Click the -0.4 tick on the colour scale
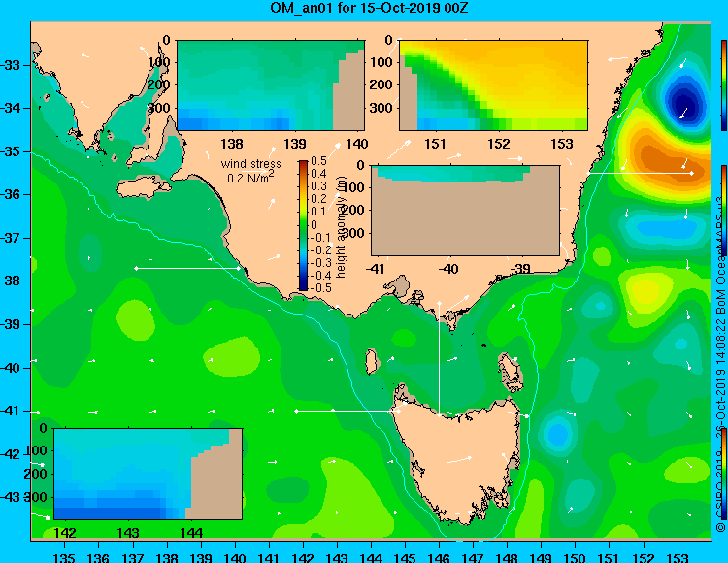Image resolution: width=728 pixels, height=563 pixels. (x=320, y=276)
